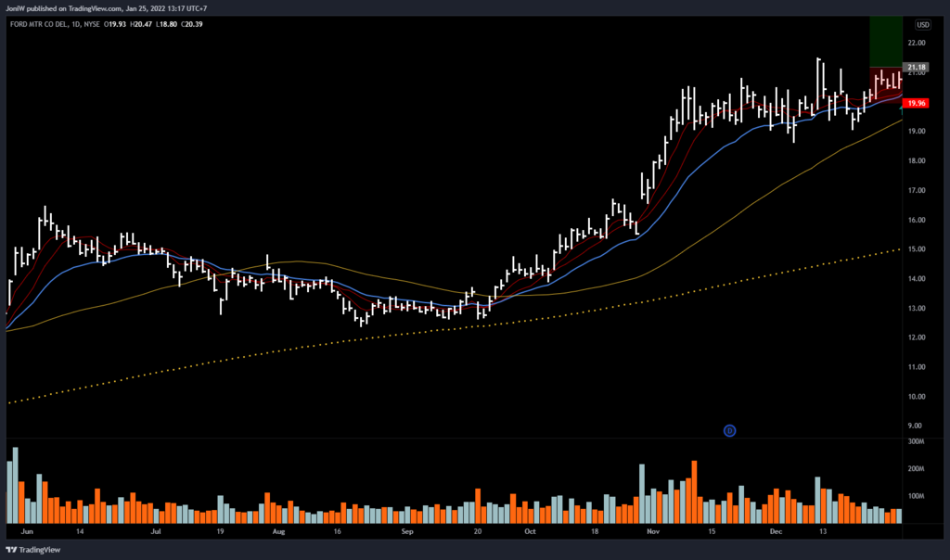Click the red stop-loss zone

pos(886,80)
